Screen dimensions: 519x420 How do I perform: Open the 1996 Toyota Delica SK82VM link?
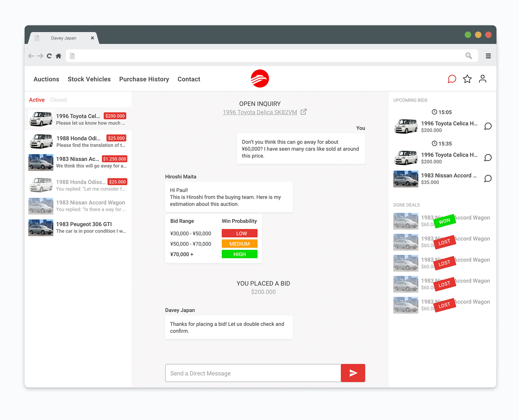[260, 112]
